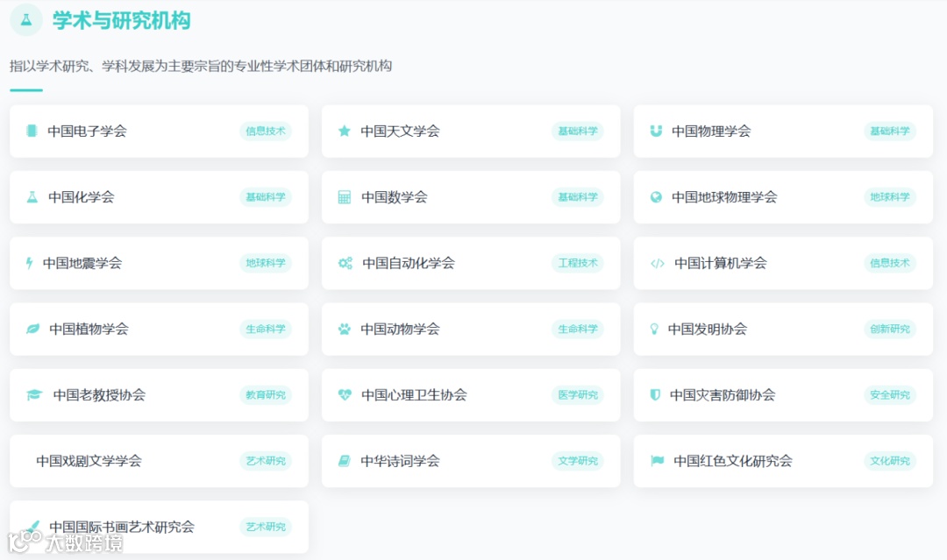Click the 学术与研究机构 section heading

tap(121, 20)
